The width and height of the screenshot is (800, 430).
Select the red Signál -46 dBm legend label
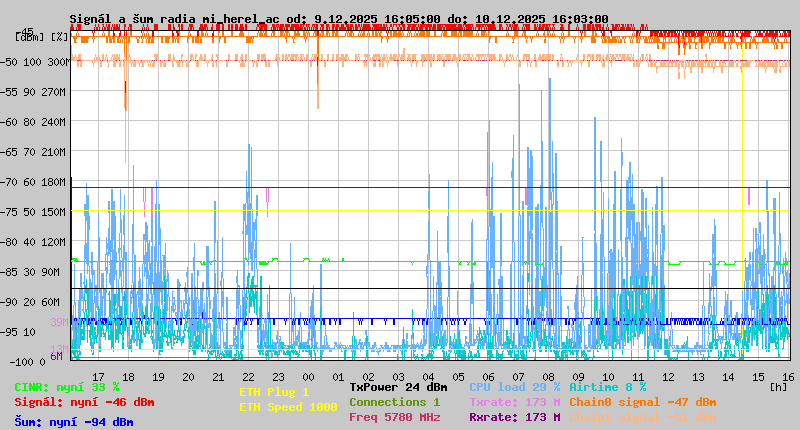click(x=84, y=402)
